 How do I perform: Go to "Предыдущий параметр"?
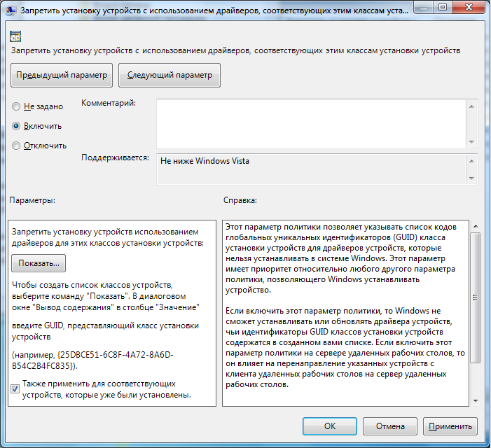click(x=62, y=75)
